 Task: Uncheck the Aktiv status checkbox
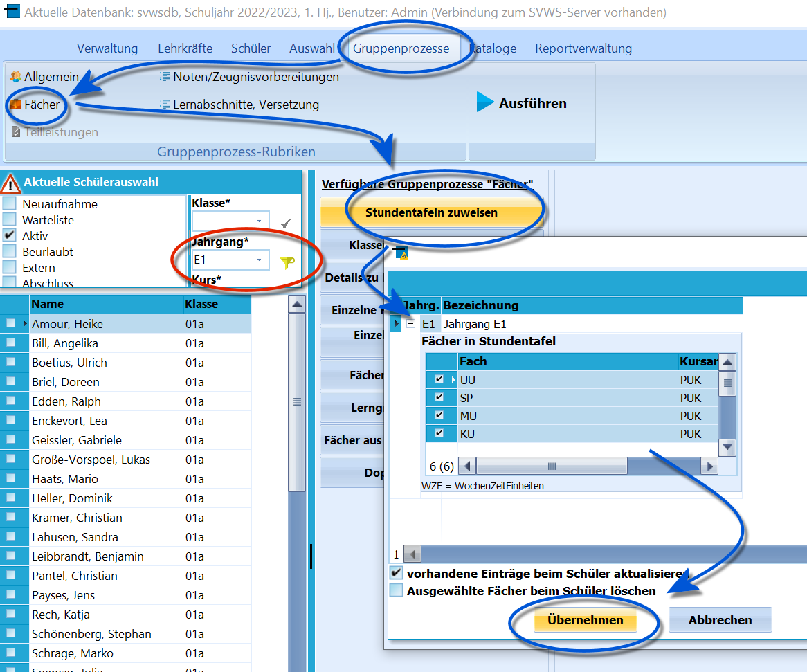tap(9, 235)
